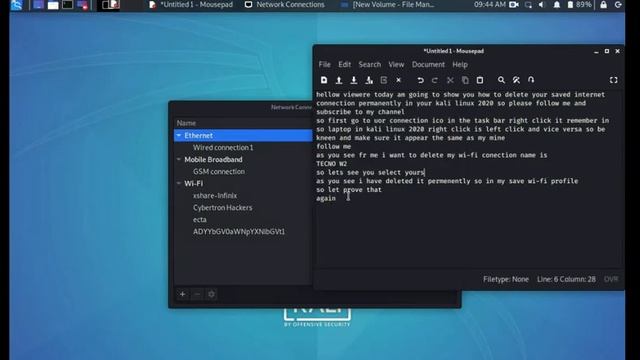Click the Reload document toolbar icon
This screenshot has width=640, height=360.
click(384, 80)
